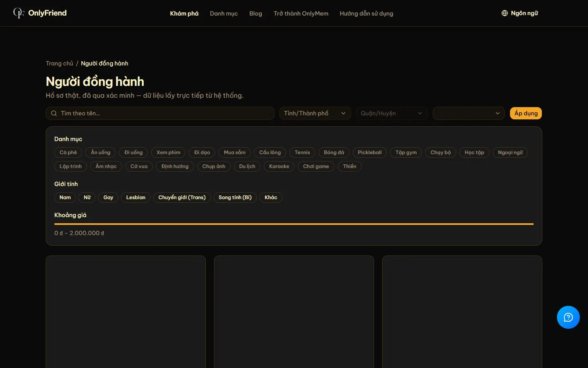The width and height of the screenshot is (588, 368).
Task: Click the OnlyFriend logo icon
Action: click(18, 13)
